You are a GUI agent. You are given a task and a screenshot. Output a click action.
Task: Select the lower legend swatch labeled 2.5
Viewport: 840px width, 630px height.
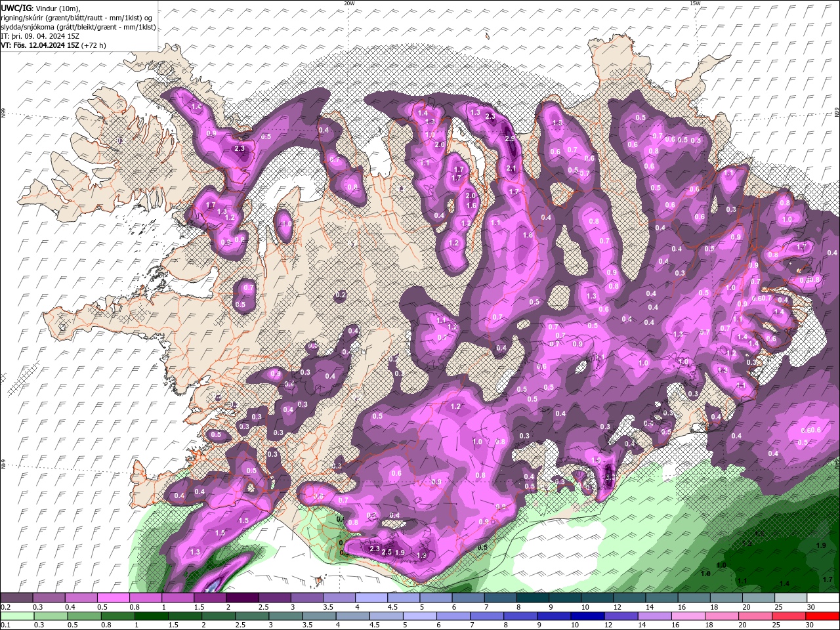[x=252, y=616]
